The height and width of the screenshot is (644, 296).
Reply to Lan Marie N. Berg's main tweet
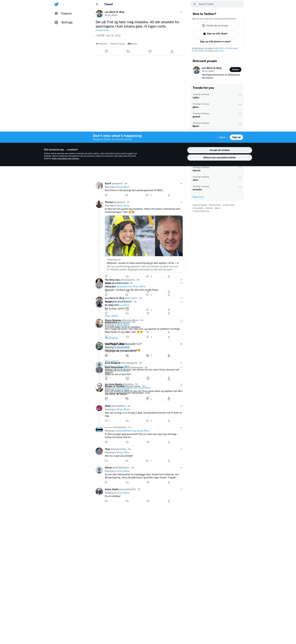[106, 51]
